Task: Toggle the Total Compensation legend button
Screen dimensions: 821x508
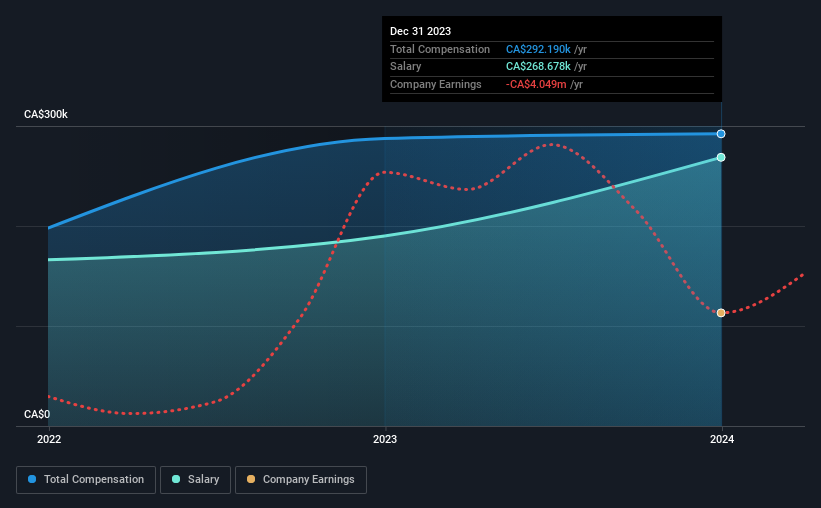Action: point(86,480)
